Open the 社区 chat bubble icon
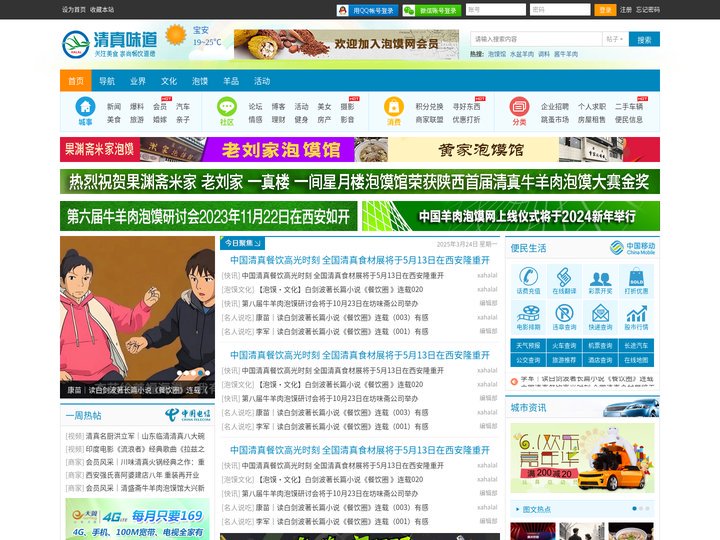The image size is (720, 540). 227,107
